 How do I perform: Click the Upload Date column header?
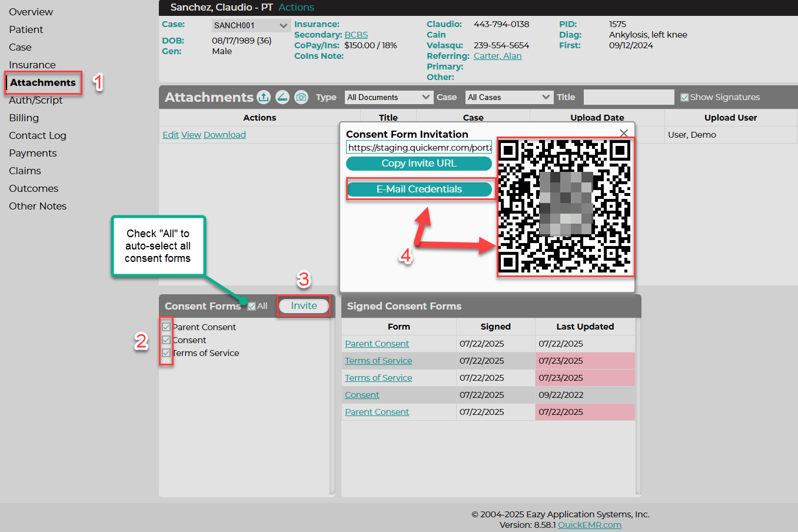coord(597,118)
